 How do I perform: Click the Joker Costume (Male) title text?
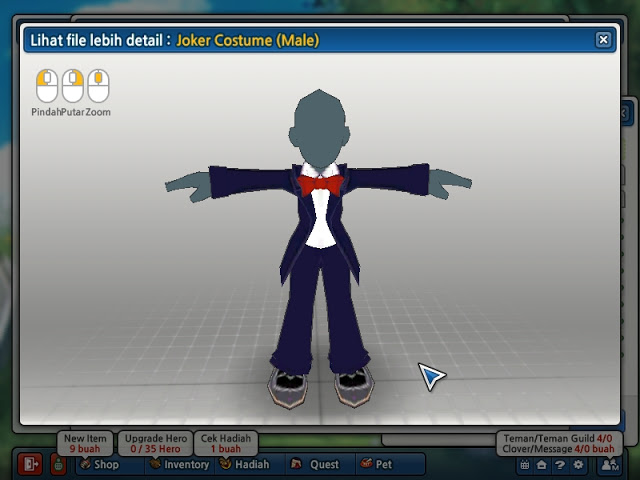coord(248,40)
